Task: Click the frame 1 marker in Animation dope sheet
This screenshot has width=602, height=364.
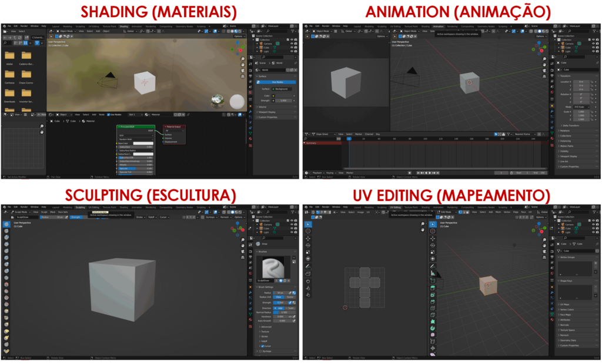Action: (x=349, y=139)
